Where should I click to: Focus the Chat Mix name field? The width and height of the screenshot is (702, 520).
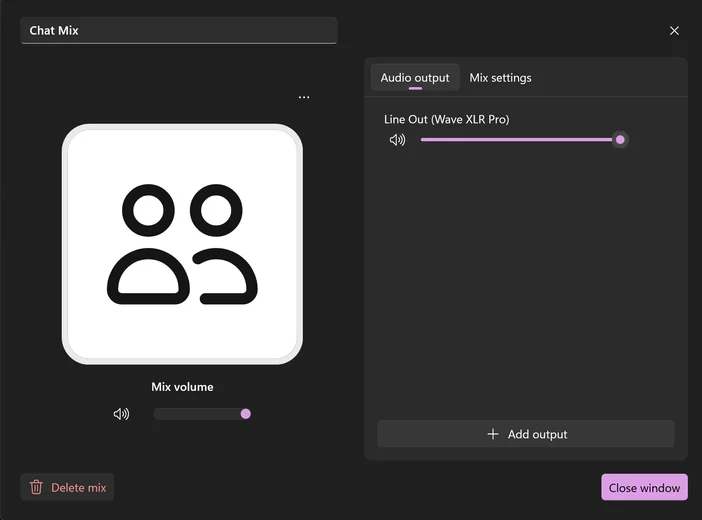178,31
